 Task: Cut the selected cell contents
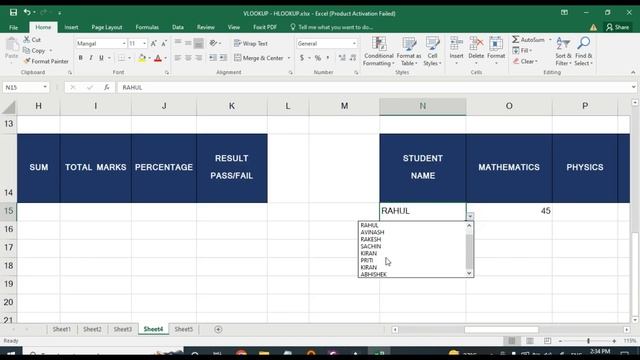pyautogui.click(x=32, y=40)
